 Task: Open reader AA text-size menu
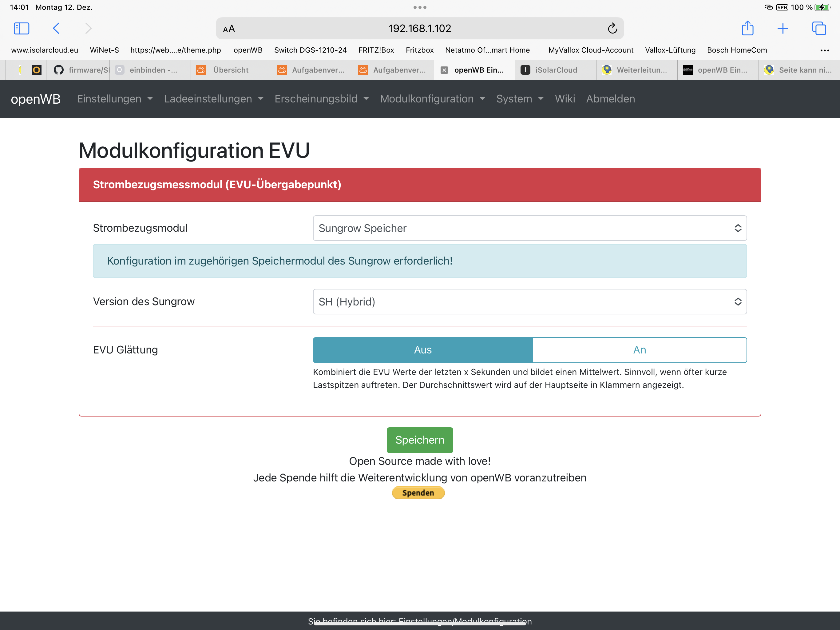229,29
